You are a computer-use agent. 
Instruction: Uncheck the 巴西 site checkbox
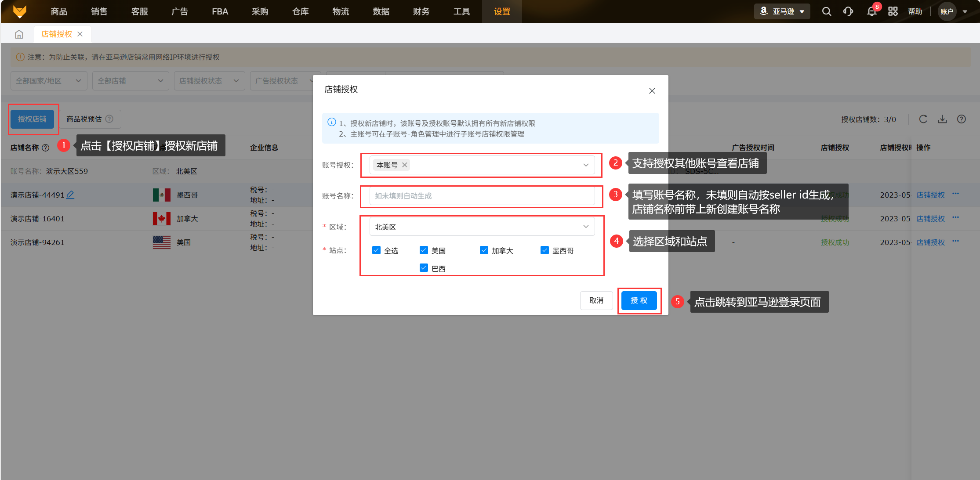(423, 267)
